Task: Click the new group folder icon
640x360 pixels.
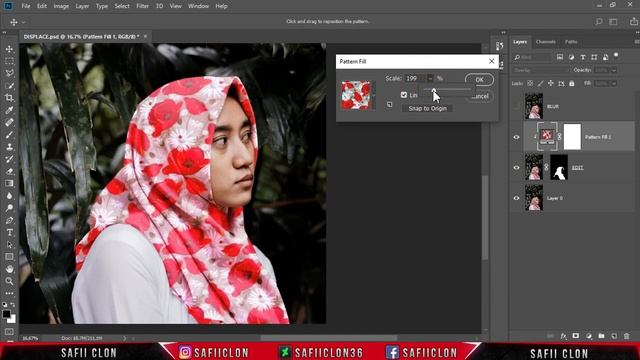Action: click(601, 336)
